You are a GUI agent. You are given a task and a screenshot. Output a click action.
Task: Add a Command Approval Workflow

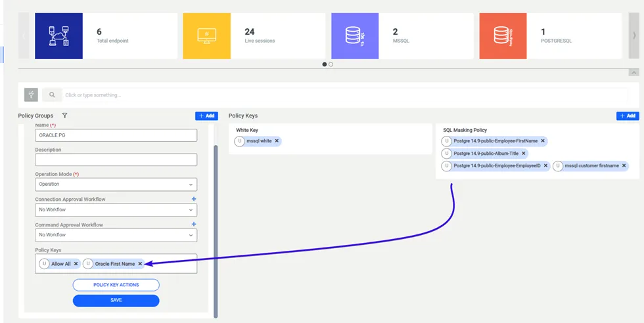tap(194, 225)
